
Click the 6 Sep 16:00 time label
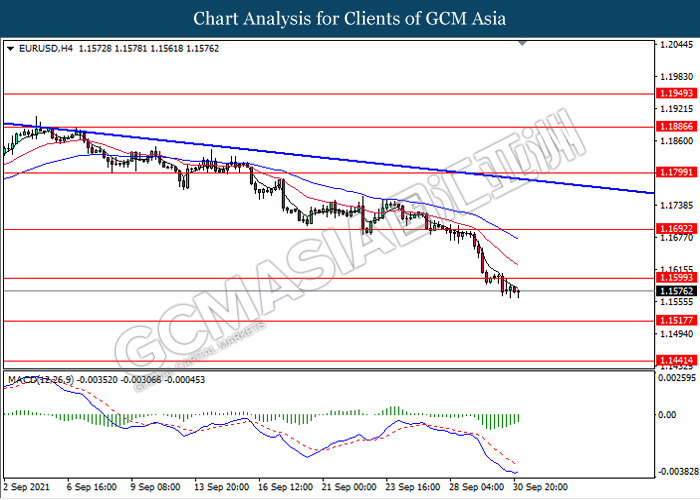coord(92,487)
